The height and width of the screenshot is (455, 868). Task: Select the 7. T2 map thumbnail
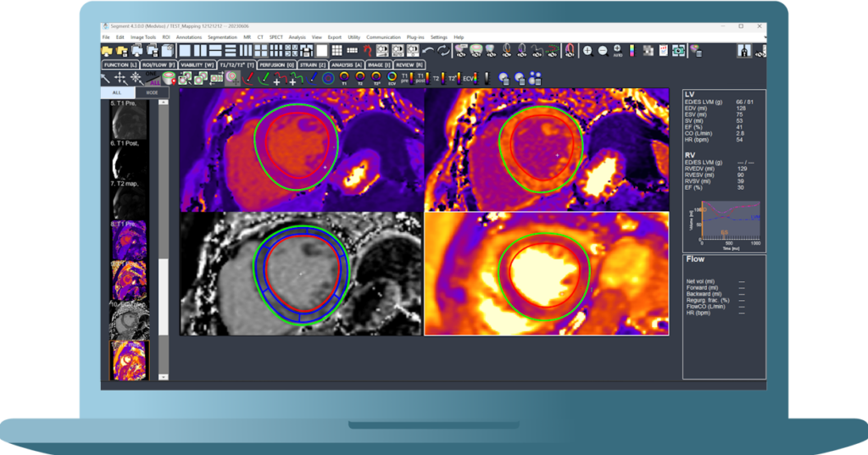(129, 199)
